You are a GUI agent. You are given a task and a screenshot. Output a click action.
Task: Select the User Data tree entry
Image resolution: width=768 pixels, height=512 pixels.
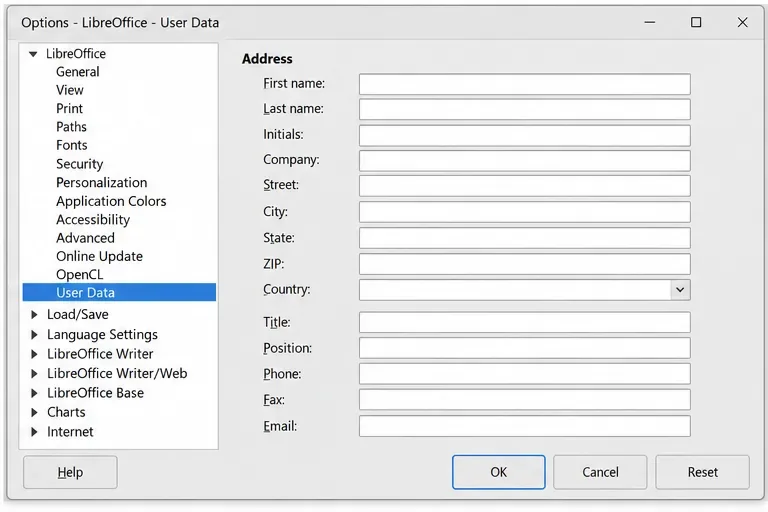119,293
